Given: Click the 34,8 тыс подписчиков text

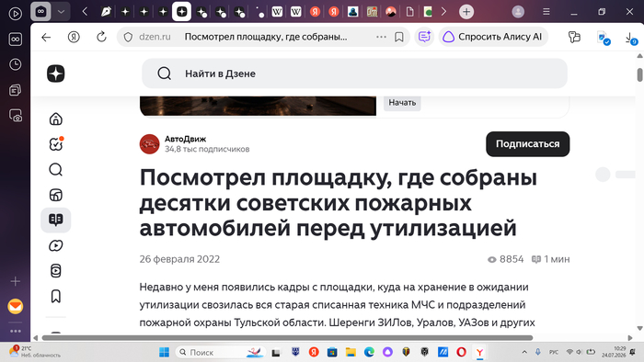Looking at the screenshot, I should coord(207,149).
